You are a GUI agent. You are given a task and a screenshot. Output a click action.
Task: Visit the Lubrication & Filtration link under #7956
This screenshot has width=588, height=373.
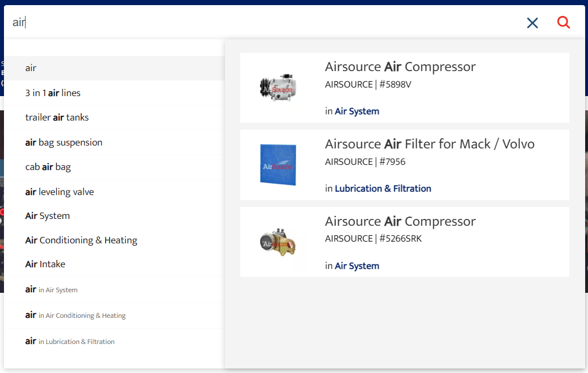[x=383, y=188]
